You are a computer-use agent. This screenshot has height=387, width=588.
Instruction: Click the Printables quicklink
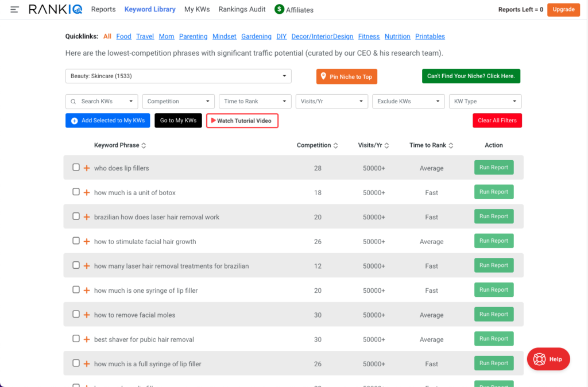[x=430, y=36]
